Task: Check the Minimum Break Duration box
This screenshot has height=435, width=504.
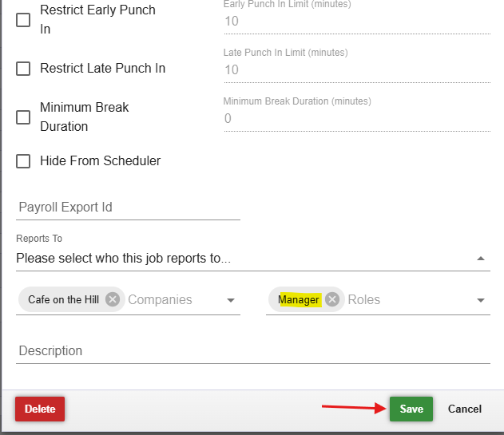Action: pos(23,117)
